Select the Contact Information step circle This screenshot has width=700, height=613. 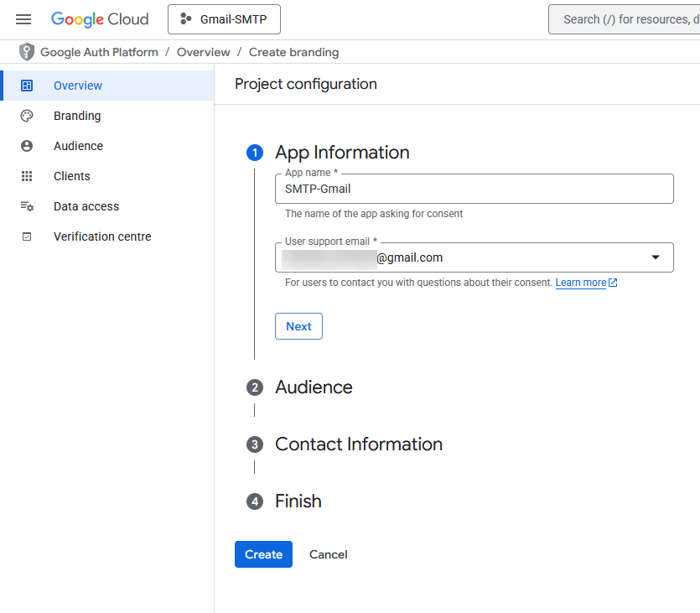coord(254,444)
